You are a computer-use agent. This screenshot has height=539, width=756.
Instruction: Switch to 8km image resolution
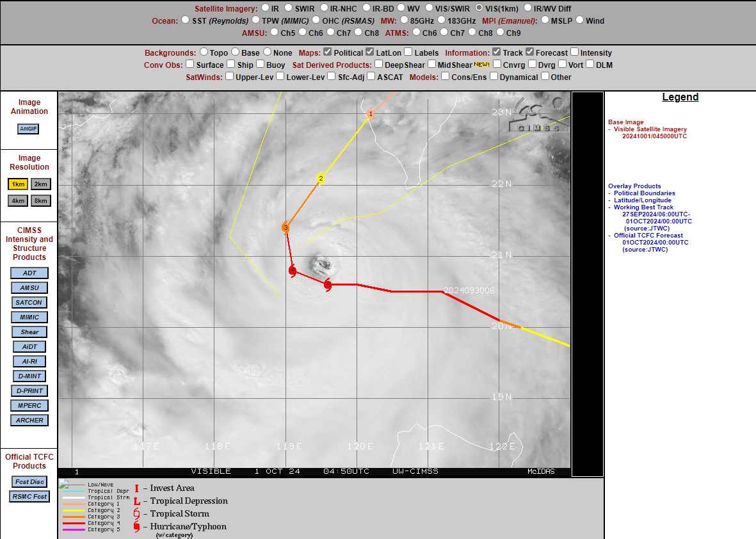41,200
